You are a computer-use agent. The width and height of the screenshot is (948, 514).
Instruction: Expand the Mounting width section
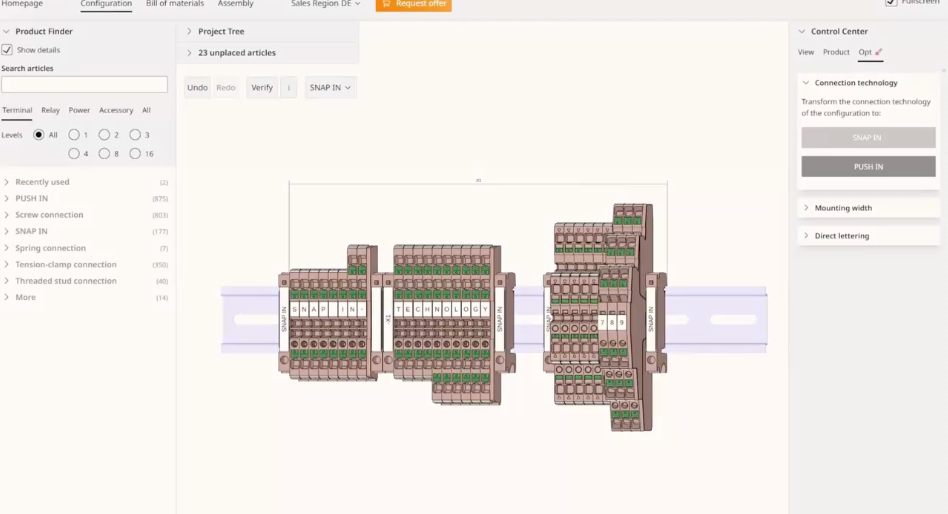coord(806,208)
